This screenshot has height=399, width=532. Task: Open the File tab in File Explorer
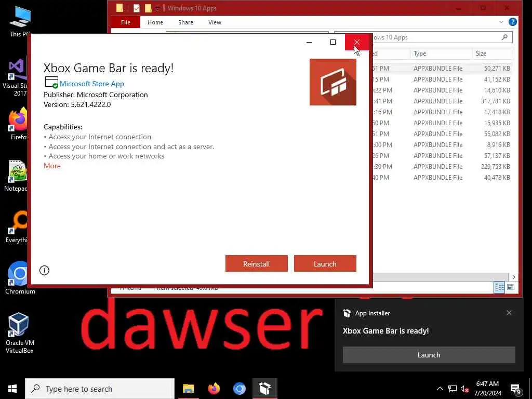pos(126,22)
